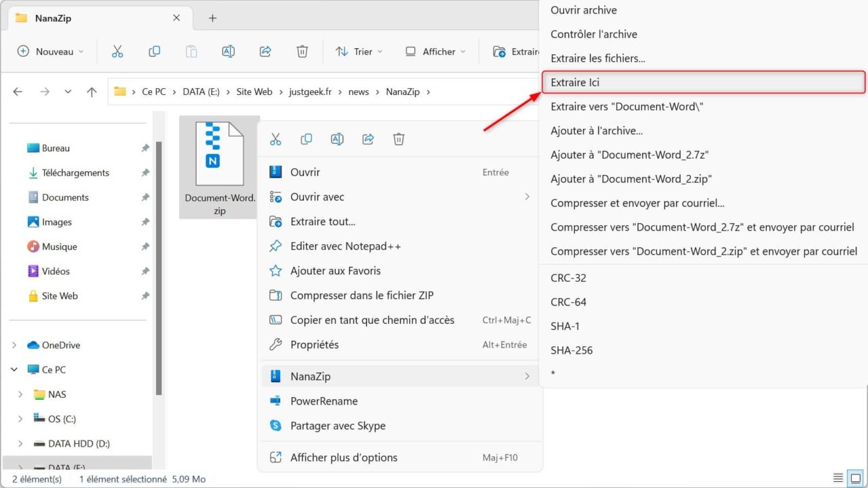Viewport: 868px width, 488px height.
Task: Click Contrôler l'archive
Action: 703,35
